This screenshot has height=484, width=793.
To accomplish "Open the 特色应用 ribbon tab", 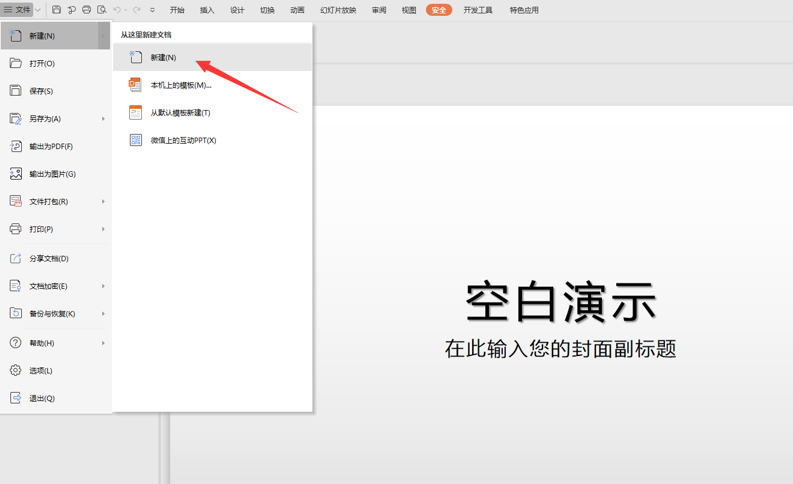I will 524,10.
